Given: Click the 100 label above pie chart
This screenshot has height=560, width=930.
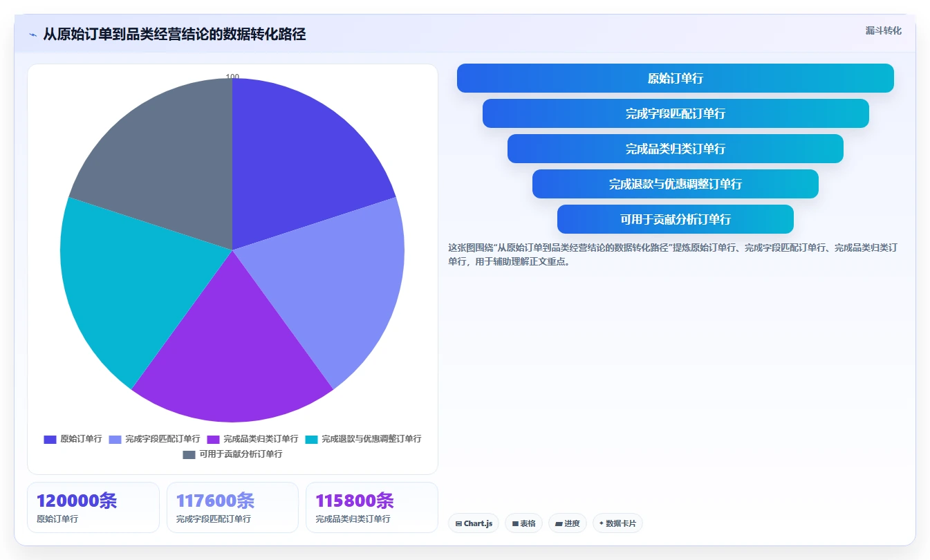Looking at the screenshot, I should [232, 77].
